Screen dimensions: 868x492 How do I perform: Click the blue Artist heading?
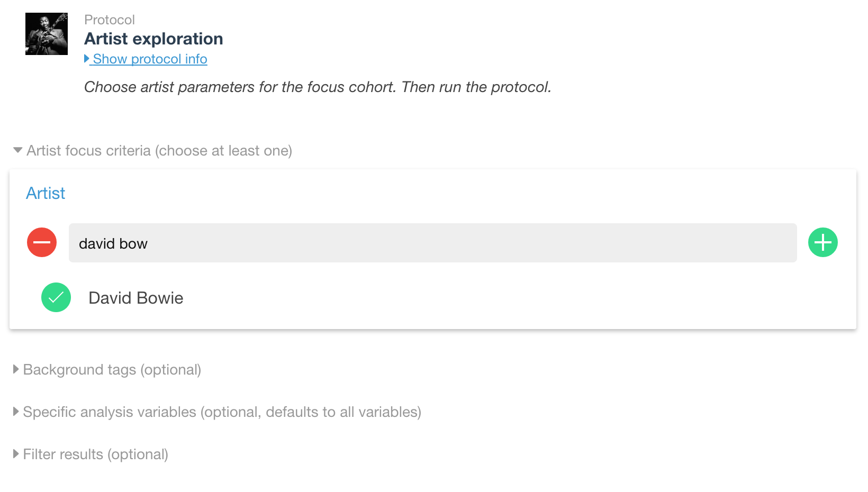coord(46,193)
